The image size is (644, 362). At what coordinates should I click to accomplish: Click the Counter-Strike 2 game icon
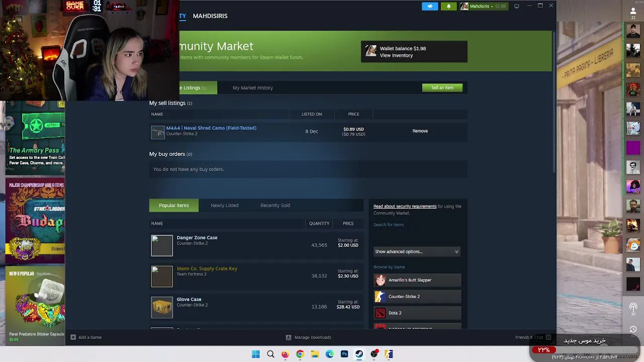click(x=380, y=297)
